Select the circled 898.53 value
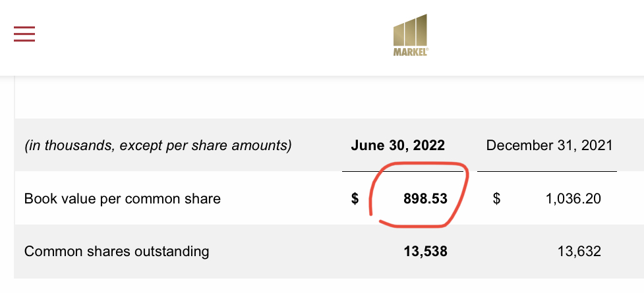644x293 pixels. pyautogui.click(x=425, y=199)
